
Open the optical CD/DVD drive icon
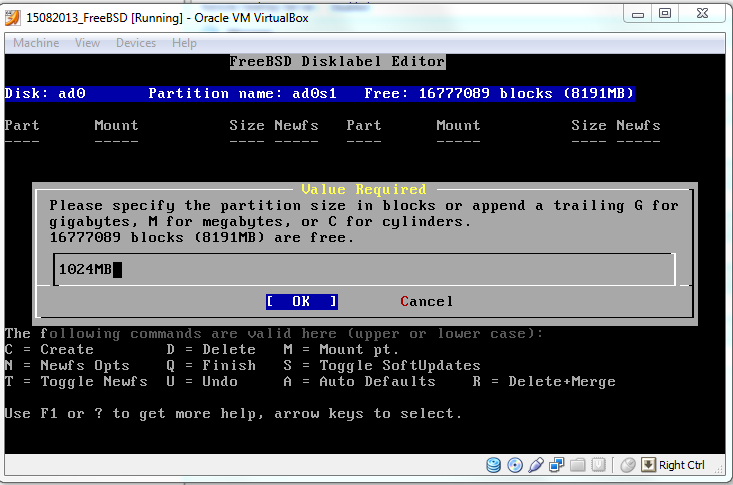(515, 465)
